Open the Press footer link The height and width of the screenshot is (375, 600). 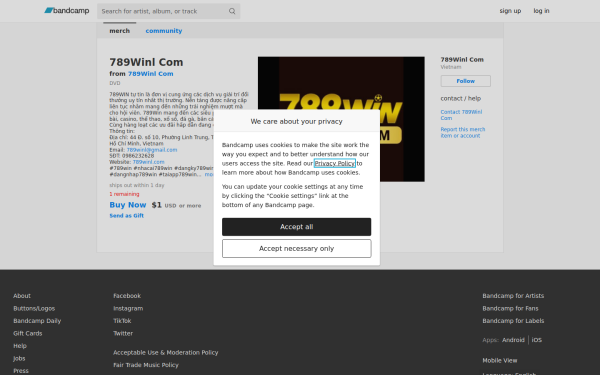(x=21, y=371)
